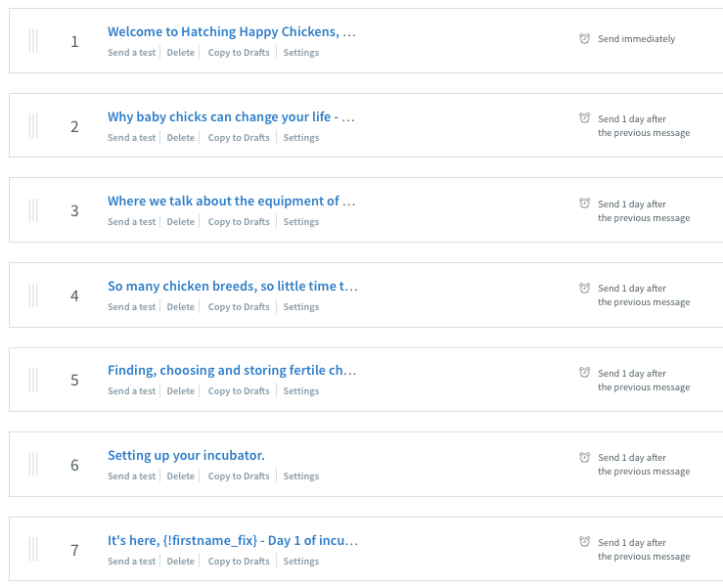The height and width of the screenshot is (588, 723).
Task: Open the It's here Day 1 message
Action: tap(233, 540)
